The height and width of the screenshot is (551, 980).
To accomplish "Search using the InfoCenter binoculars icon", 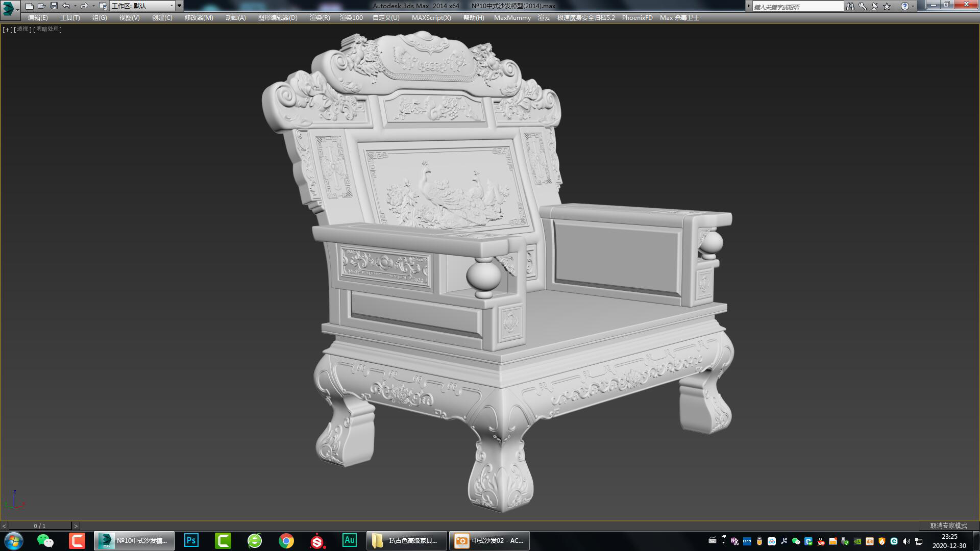I will coord(851,6).
